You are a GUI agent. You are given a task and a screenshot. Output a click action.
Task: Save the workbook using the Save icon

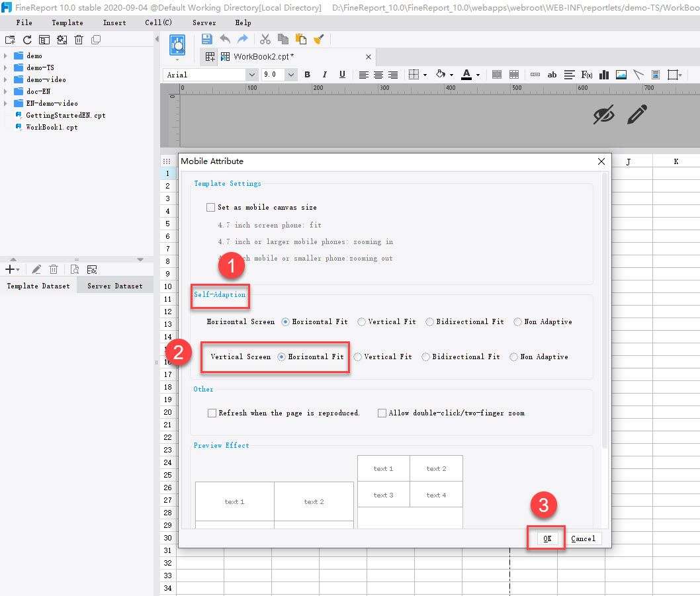pyautogui.click(x=206, y=39)
